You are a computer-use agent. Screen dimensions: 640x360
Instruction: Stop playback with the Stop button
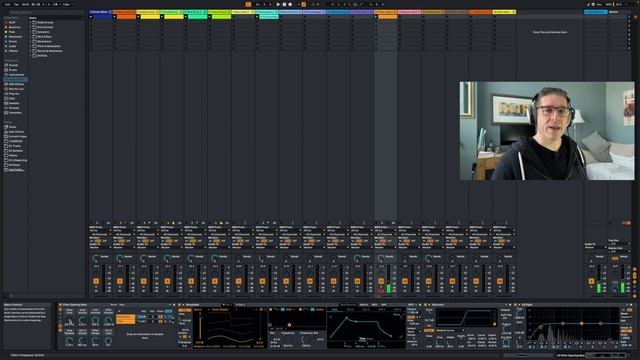tap(284, 4)
